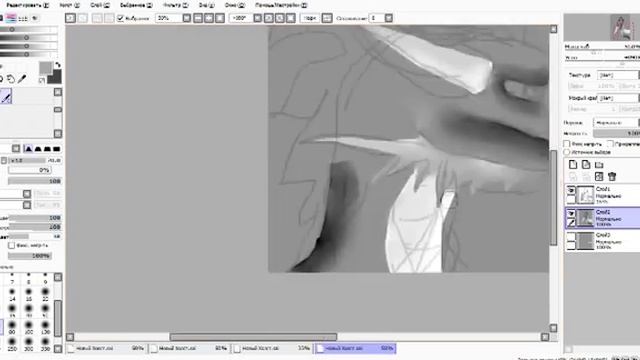Select brush size 300 preset

click(x=29, y=344)
